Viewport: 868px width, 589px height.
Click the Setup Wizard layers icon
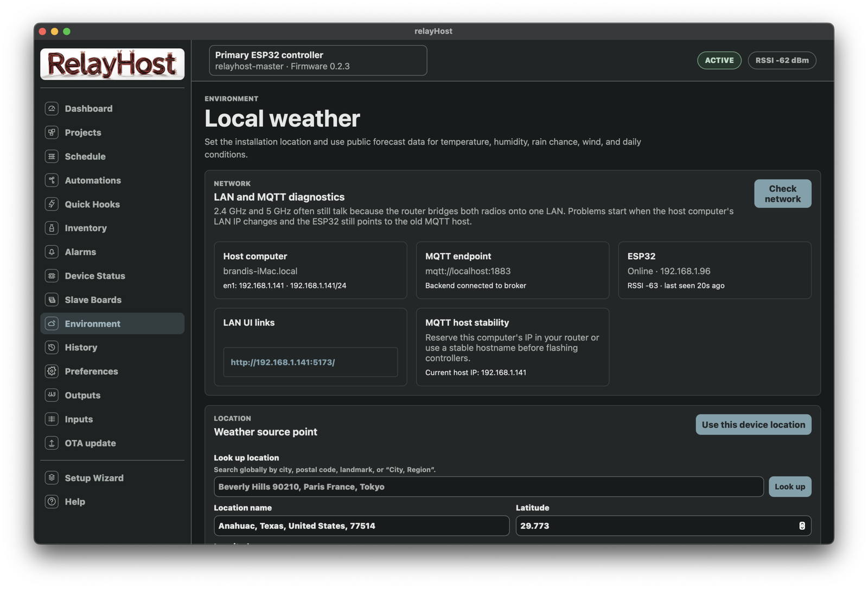coord(52,477)
